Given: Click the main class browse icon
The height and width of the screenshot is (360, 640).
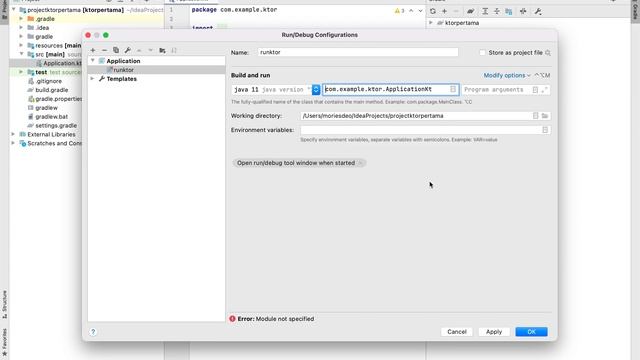Looking at the screenshot, I should point(453,89).
